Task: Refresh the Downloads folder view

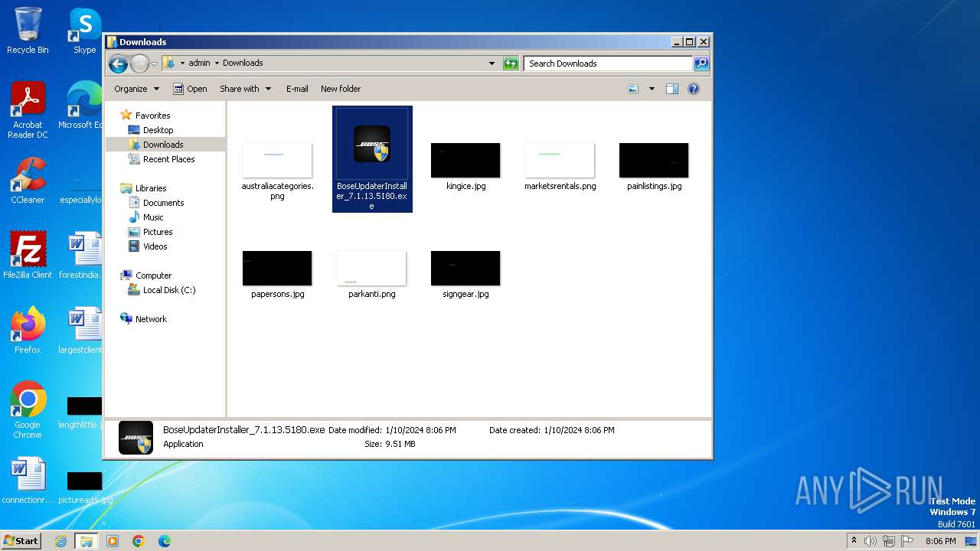Action: tap(511, 64)
